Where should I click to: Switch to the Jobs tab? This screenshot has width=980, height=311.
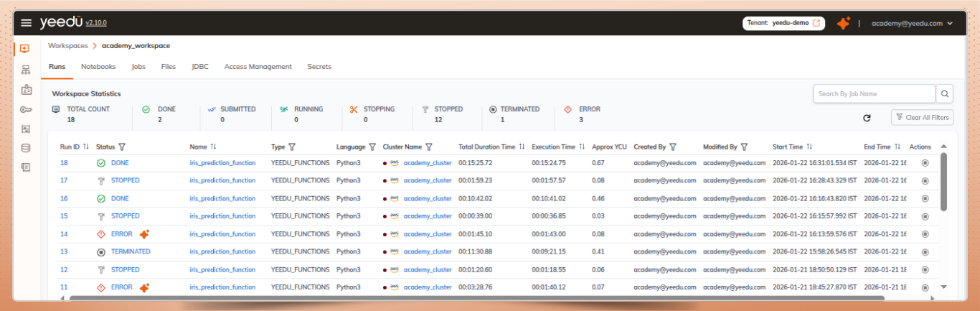138,67
